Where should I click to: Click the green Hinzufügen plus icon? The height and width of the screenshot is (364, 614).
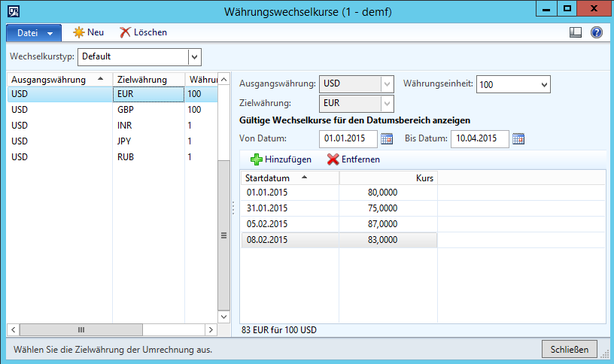tap(256, 159)
